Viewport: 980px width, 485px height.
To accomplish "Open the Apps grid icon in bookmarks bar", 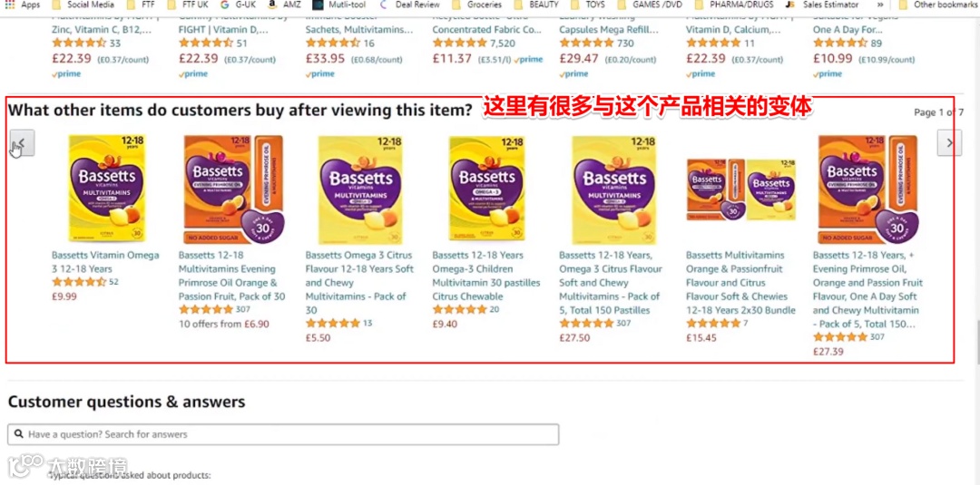I will pyautogui.click(x=22, y=5).
